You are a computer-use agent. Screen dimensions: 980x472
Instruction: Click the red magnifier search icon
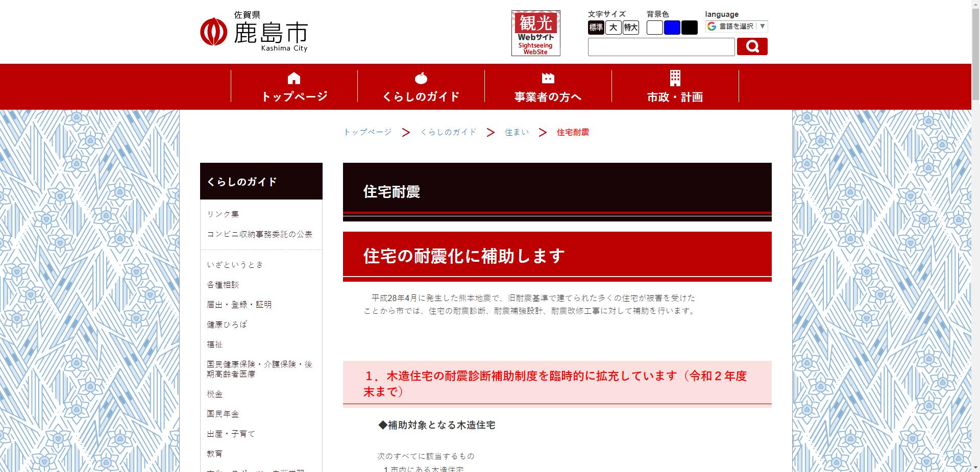tap(752, 46)
